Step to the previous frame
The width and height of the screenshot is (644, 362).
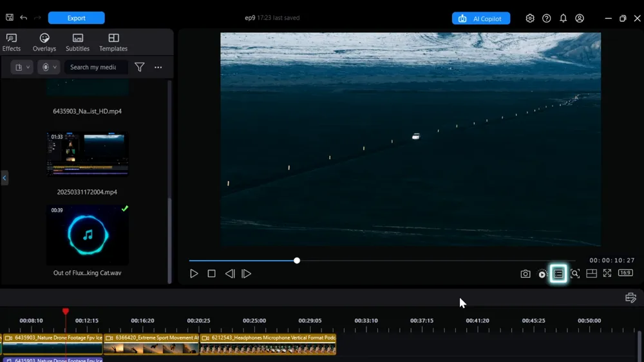pyautogui.click(x=230, y=274)
